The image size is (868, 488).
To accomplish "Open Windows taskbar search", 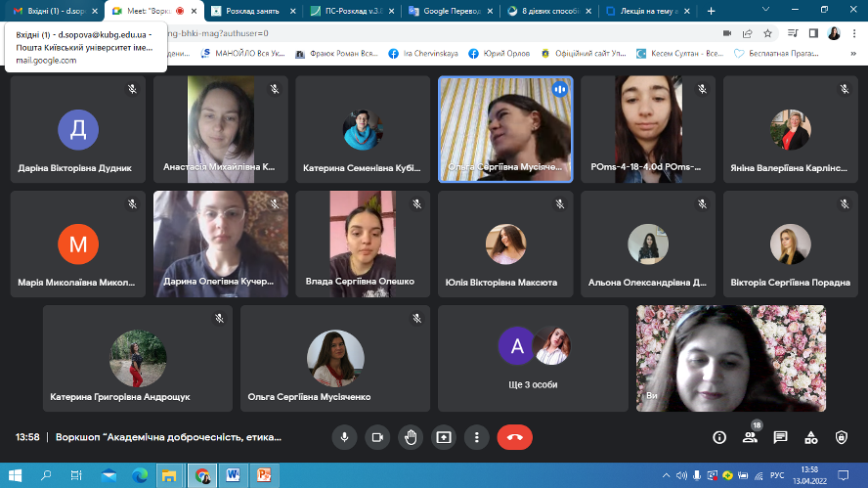I will pyautogui.click(x=46, y=475).
